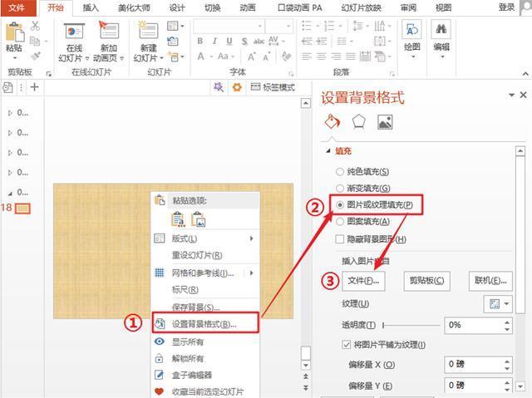Select Picture tab icon in format pane
The image size is (532, 398).
pyautogui.click(x=385, y=122)
